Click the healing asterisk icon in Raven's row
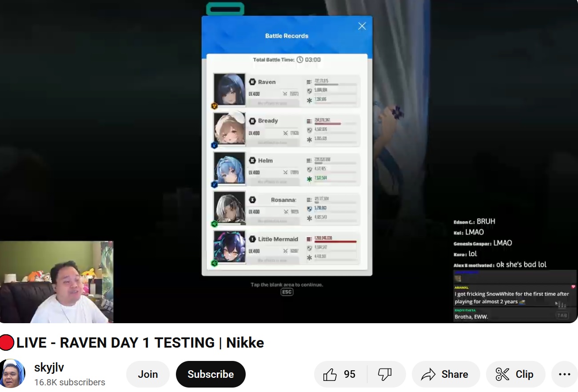Image resolution: width=578 pixels, height=392 pixels. 309,100
